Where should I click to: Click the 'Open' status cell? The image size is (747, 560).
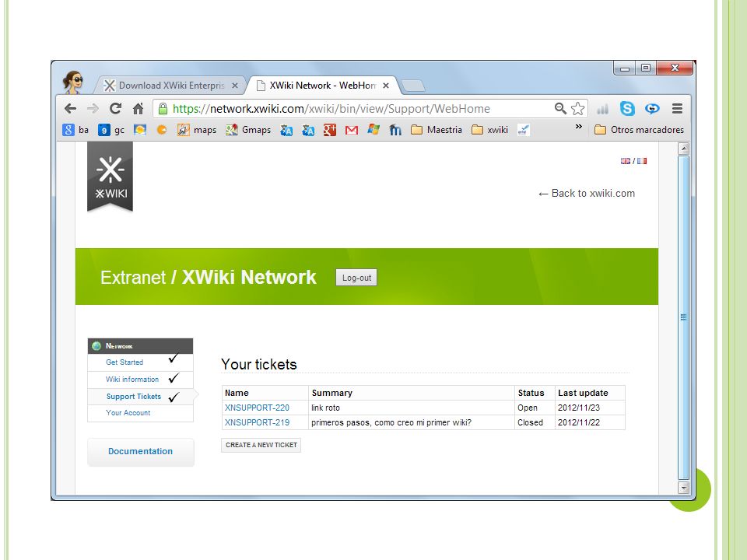(535, 408)
